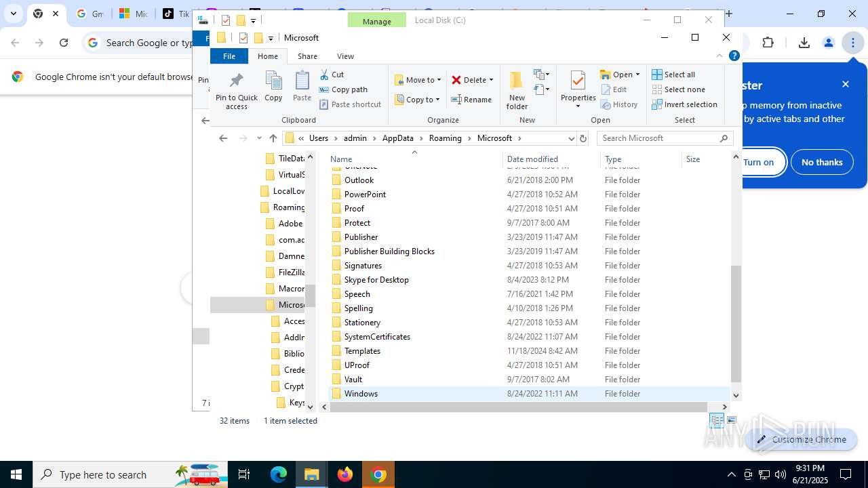This screenshot has width=868, height=488.
Task: Select FileZilla in the navigation tree
Action: [x=292, y=272]
